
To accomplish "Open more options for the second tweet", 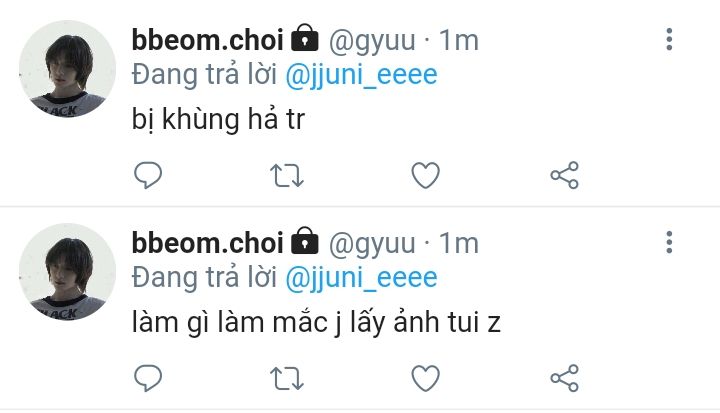I will (x=669, y=242).
